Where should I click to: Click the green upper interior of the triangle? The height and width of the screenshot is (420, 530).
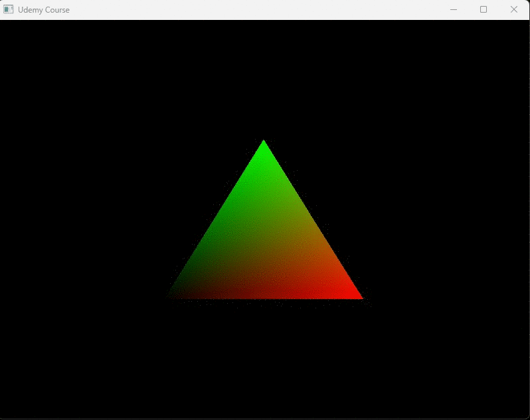click(x=264, y=179)
